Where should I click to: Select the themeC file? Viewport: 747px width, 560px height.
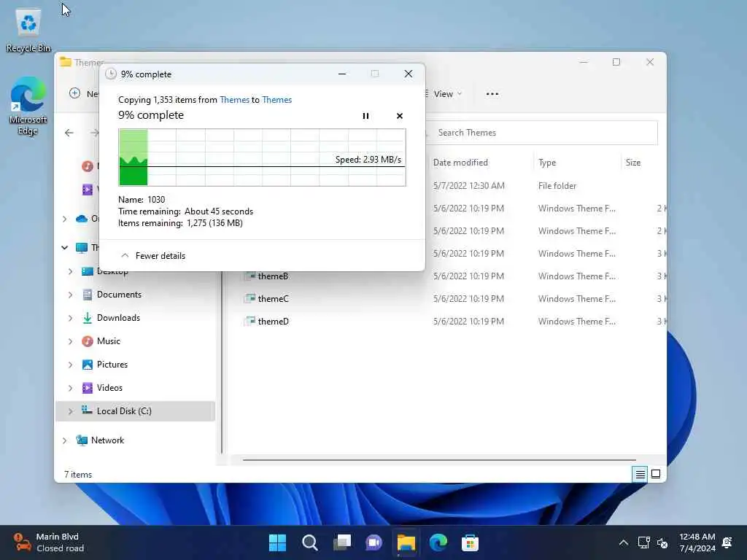click(x=273, y=298)
